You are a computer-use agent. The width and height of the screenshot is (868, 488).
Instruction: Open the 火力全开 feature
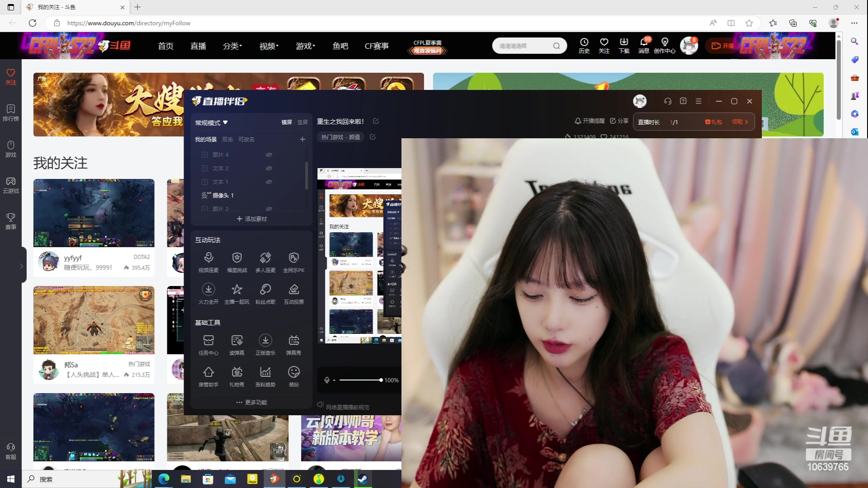[x=208, y=294]
